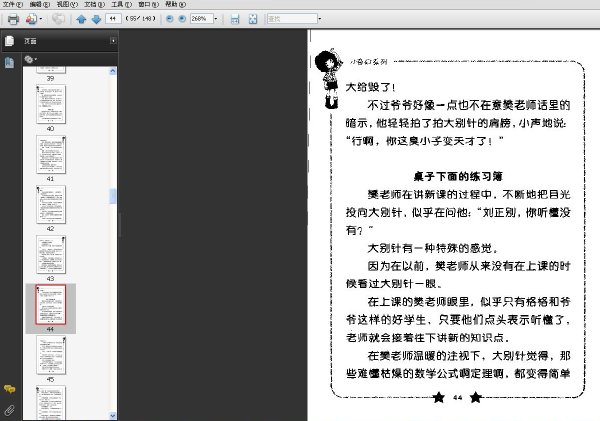The image size is (600, 421).
Task: Collapse the pages panel using header button
Action: 113,41
